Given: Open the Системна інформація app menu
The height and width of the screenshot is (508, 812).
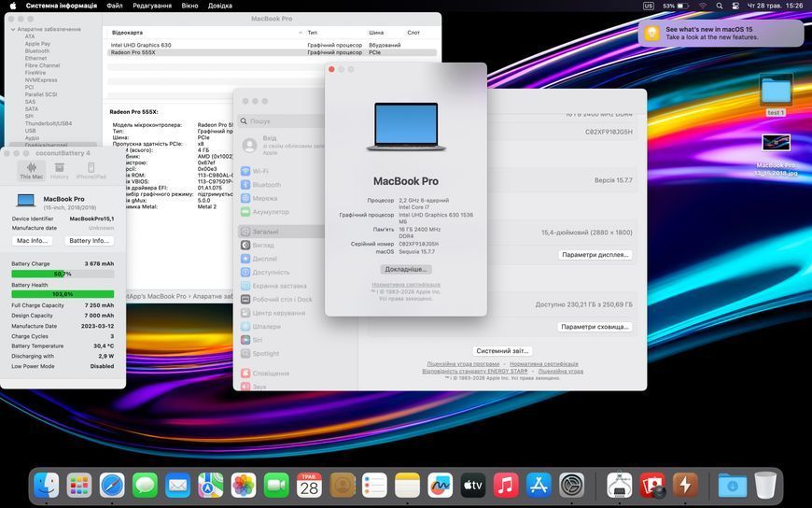Looking at the screenshot, I should [x=61, y=6].
